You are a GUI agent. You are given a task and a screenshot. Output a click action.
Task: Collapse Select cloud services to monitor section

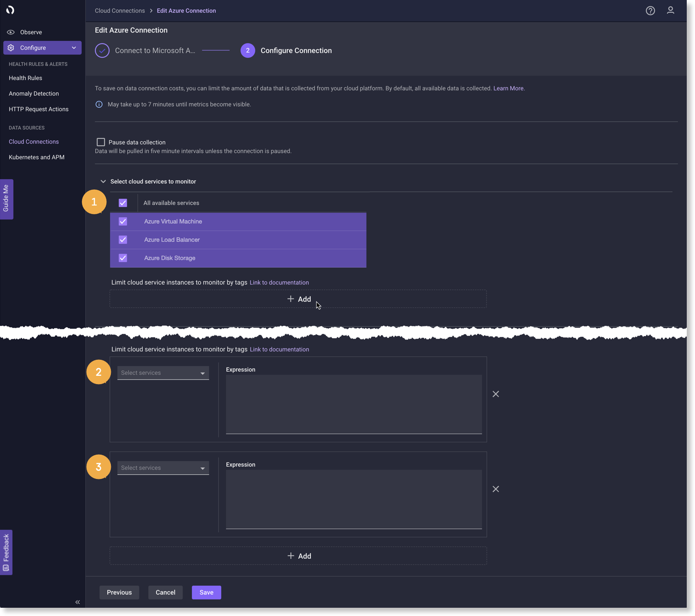(103, 181)
